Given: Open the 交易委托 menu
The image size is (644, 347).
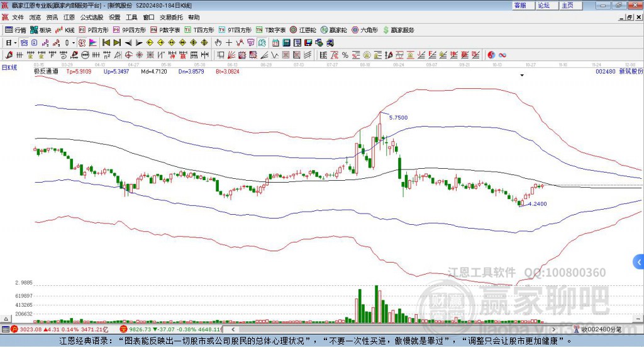Looking at the screenshot, I should (171, 17).
